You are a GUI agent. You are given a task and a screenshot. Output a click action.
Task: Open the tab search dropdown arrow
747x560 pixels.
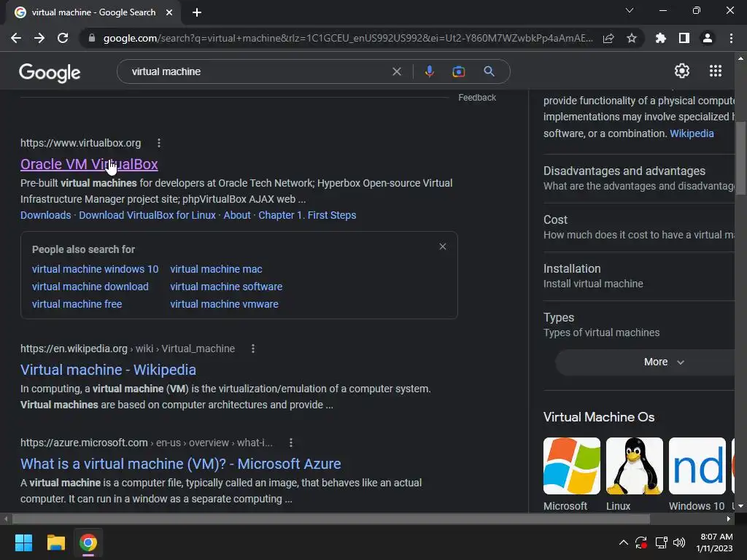pos(630,10)
